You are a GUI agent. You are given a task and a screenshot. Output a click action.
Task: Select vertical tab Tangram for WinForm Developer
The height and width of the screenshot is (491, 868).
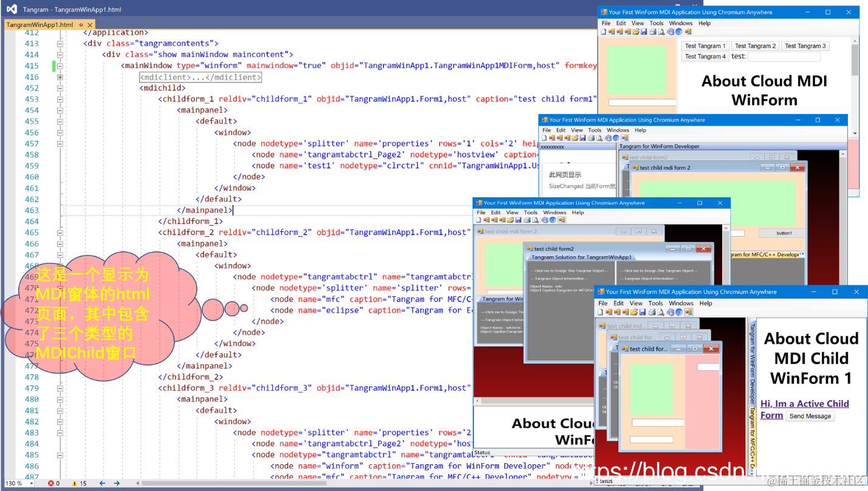[x=752, y=364]
